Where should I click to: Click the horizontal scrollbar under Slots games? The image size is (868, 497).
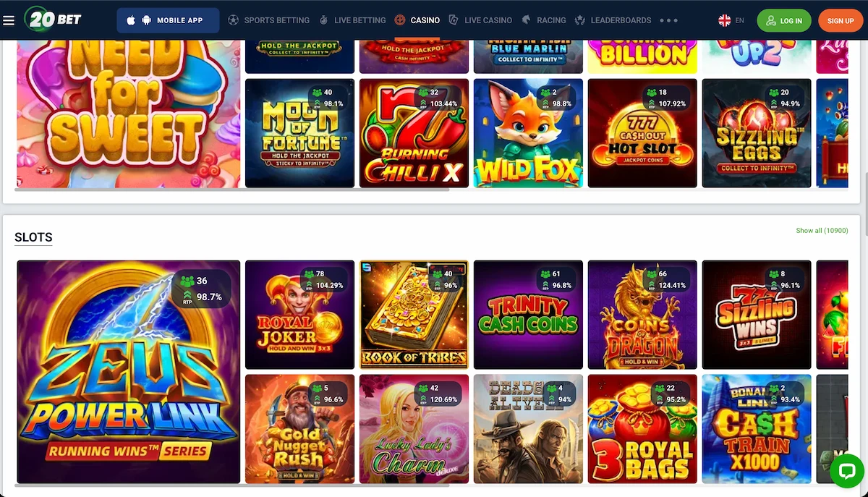pos(232,485)
